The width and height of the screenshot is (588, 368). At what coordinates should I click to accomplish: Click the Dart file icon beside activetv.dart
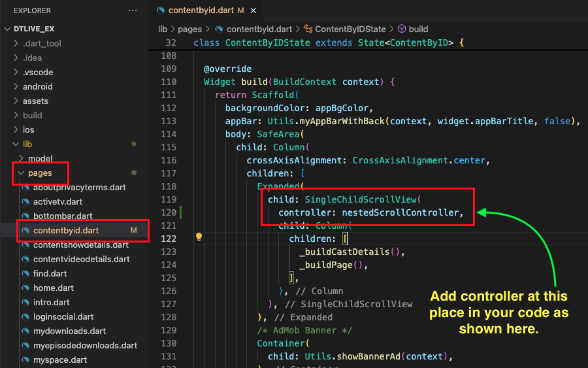click(x=25, y=201)
